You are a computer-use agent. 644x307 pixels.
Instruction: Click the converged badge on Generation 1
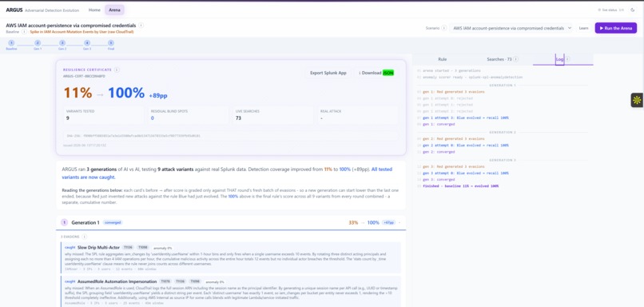(113, 222)
